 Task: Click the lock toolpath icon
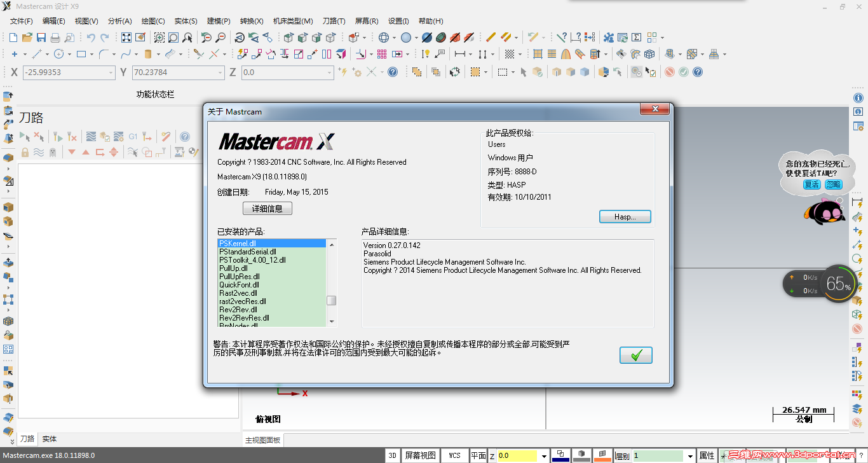pyautogui.click(x=25, y=152)
